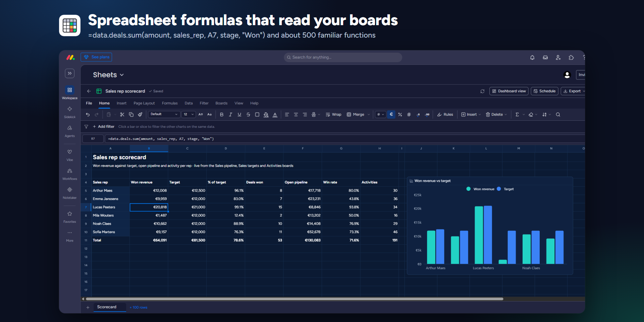The image size is (644, 322).
Task: Open the puzzle-piece apps icon
Action: point(571,58)
